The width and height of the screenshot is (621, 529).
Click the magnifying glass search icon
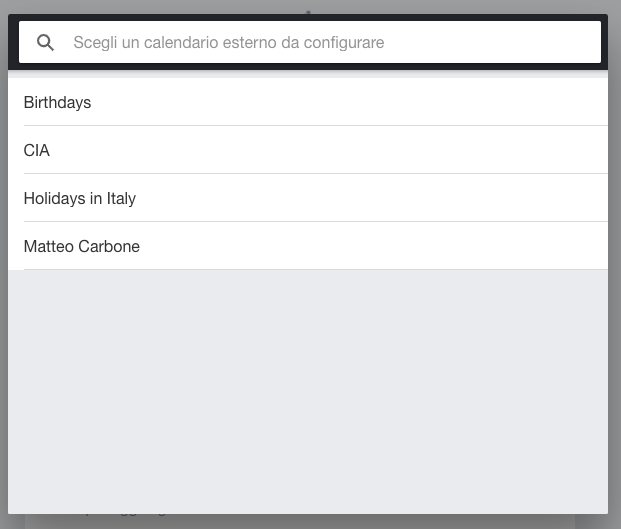click(45, 43)
